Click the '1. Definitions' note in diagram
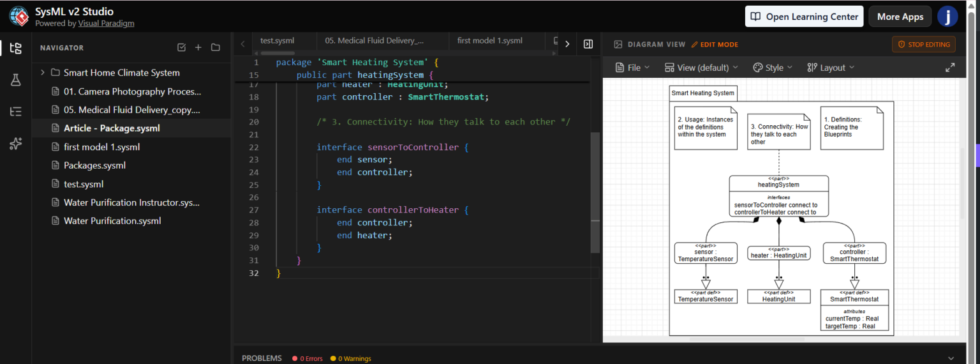This screenshot has width=980, height=364. click(x=852, y=128)
